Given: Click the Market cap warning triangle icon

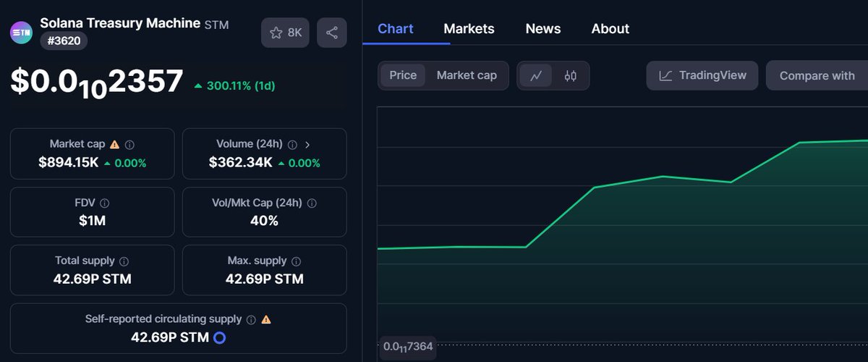Looking at the screenshot, I should pos(114,144).
